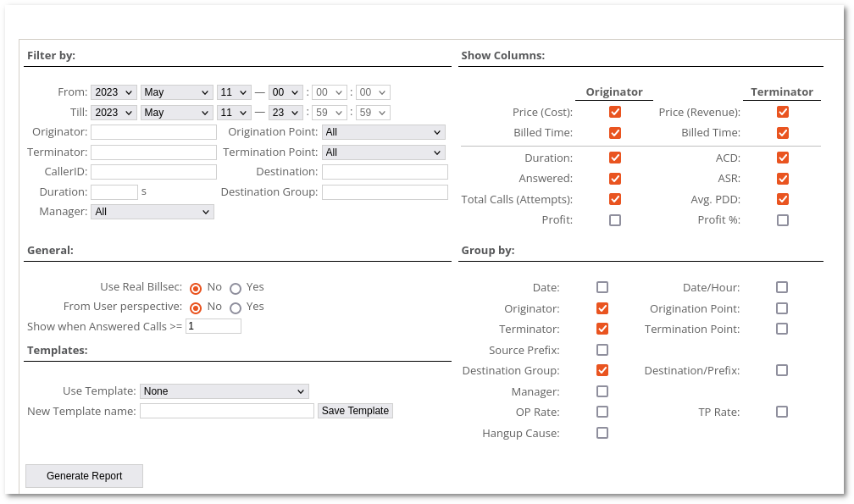Click the Destination Group input box
This screenshot has height=504, width=854.
click(385, 192)
